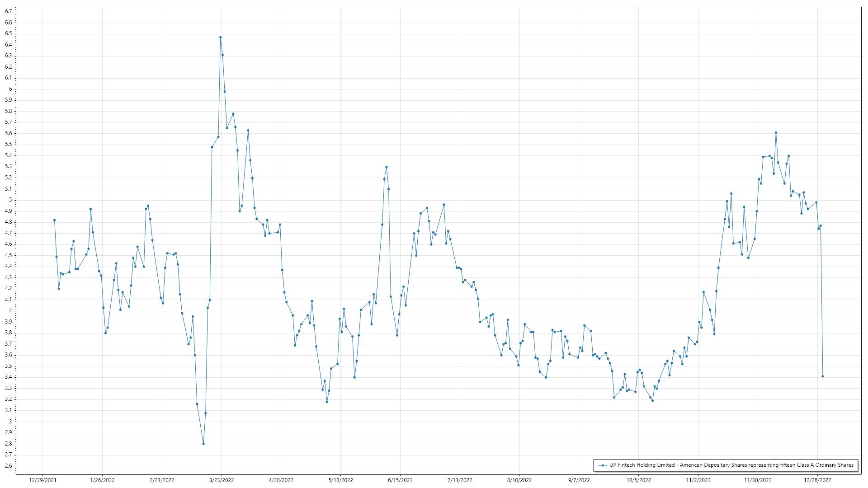
Task: Click the UP Fintech Holding legend text
Action: [x=731, y=465]
